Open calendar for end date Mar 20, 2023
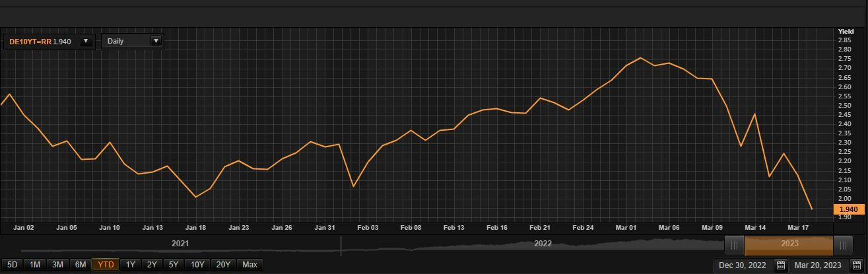The height and width of the screenshot is (274, 868). tap(856, 265)
